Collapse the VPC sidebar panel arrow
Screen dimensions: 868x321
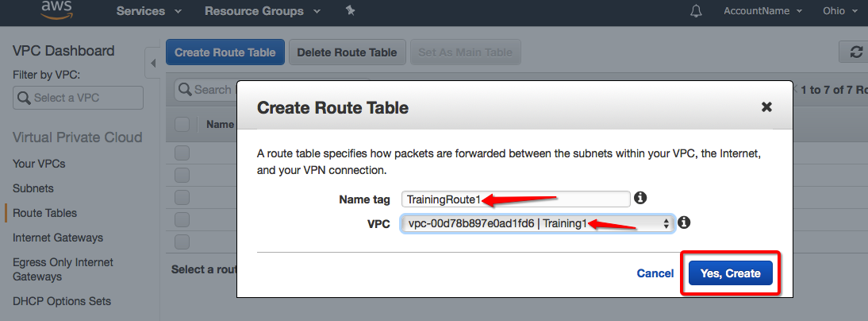click(152, 62)
